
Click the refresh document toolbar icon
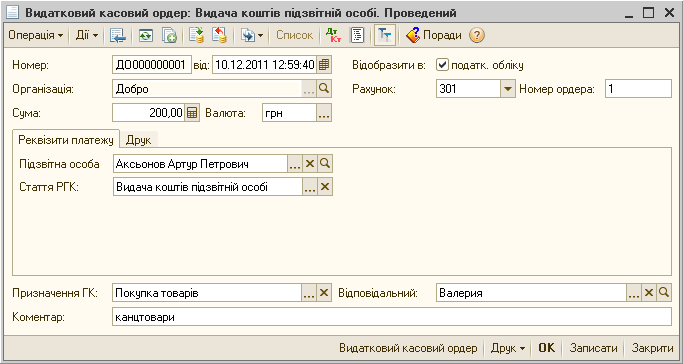146,36
